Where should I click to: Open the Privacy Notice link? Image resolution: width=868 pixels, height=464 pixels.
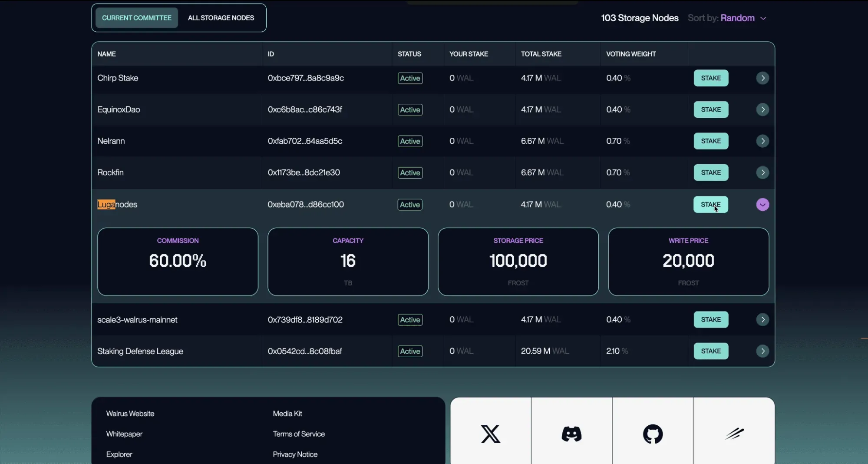[295, 454]
